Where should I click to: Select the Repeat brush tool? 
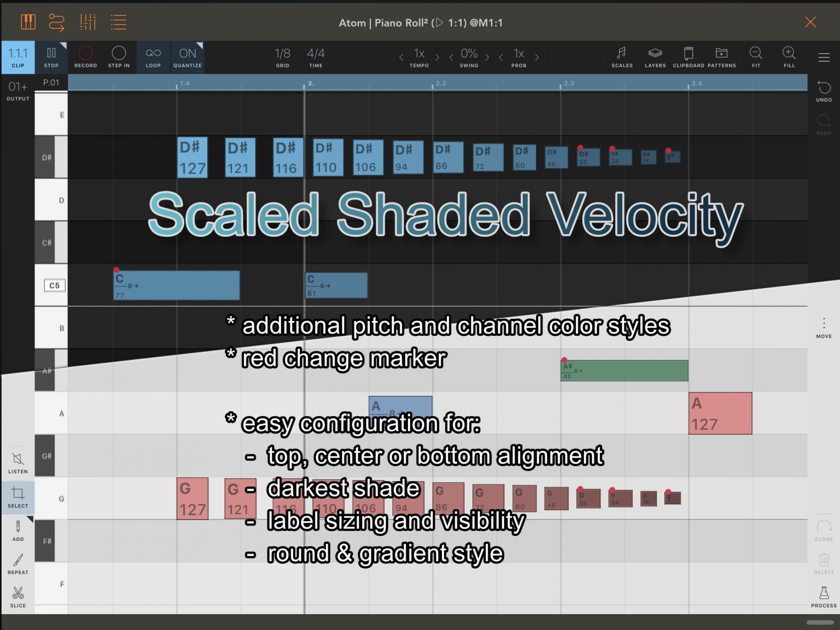18,564
